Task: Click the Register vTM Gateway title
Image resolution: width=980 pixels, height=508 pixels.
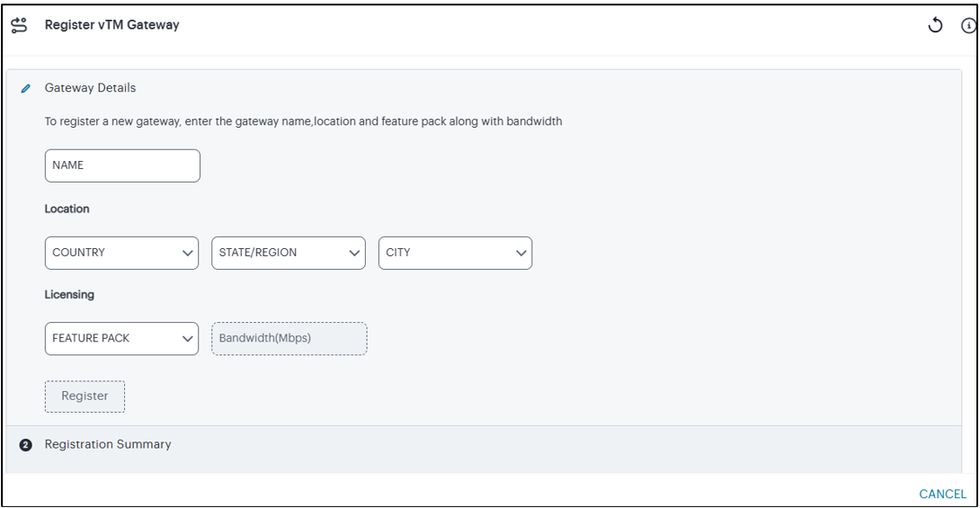Action: coord(111,25)
